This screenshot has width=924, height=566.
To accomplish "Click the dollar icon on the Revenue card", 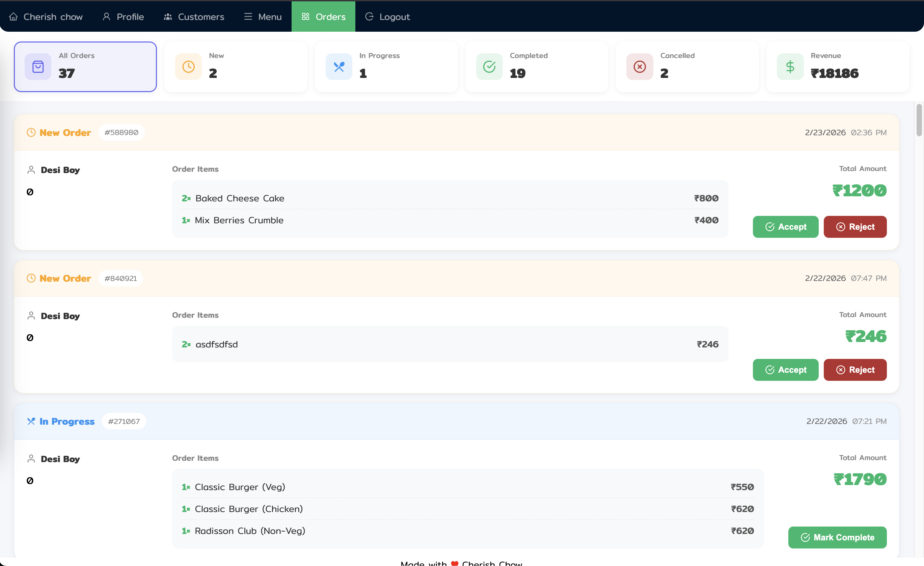I will [790, 66].
